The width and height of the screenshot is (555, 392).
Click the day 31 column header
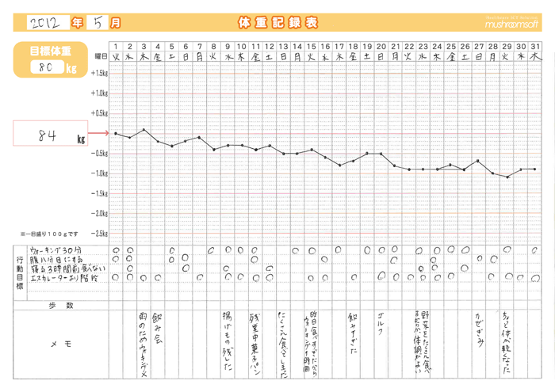tap(535, 46)
